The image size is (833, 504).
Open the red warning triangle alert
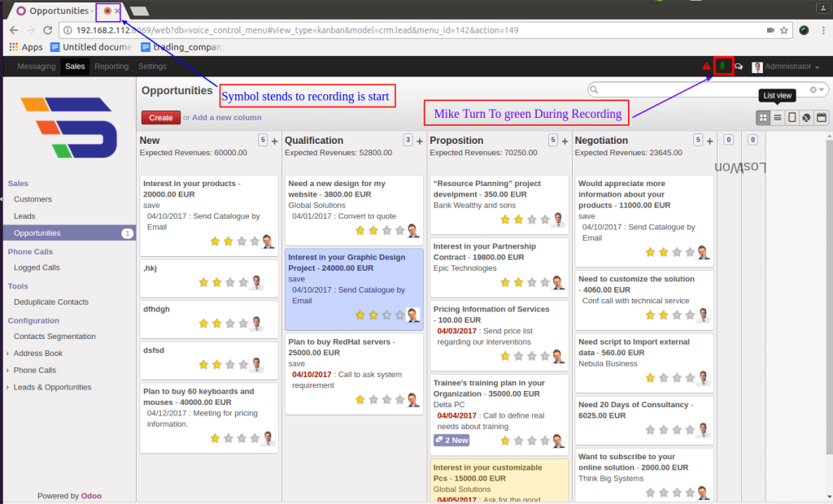pyautogui.click(x=706, y=67)
